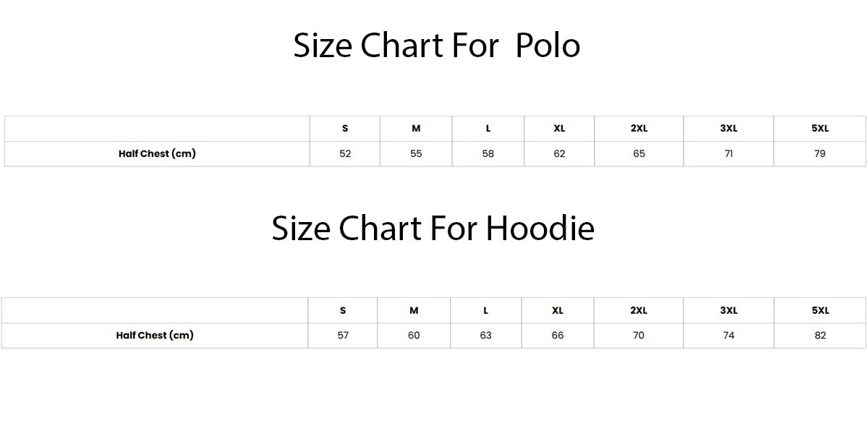Click the 2XL header in Polo chart
This screenshot has height=434, width=868.
[639, 129]
